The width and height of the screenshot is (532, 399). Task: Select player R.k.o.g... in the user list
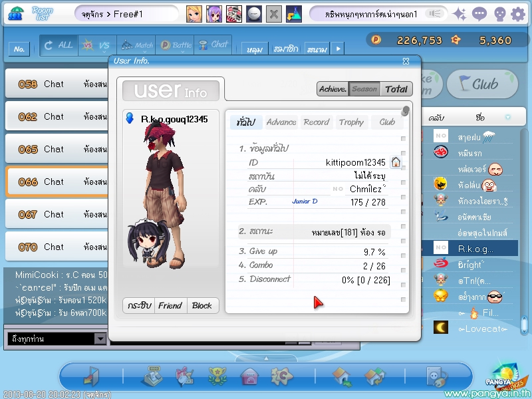pyautogui.click(x=470, y=248)
